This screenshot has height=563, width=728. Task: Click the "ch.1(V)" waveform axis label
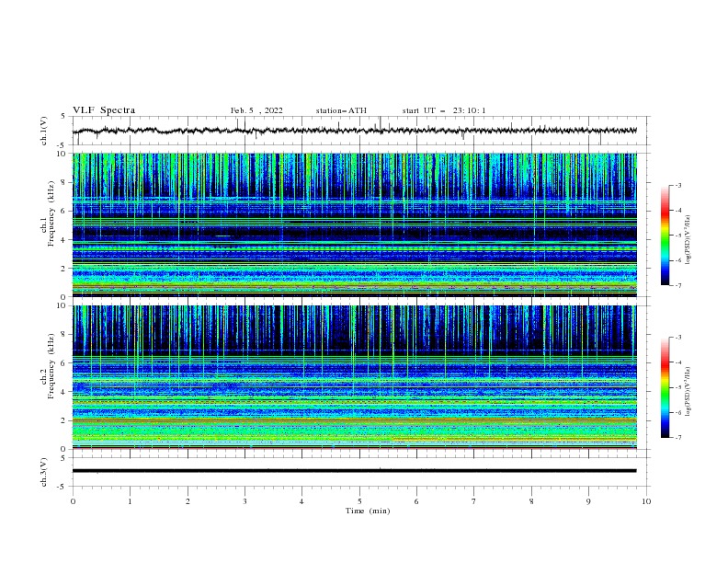coord(44,131)
